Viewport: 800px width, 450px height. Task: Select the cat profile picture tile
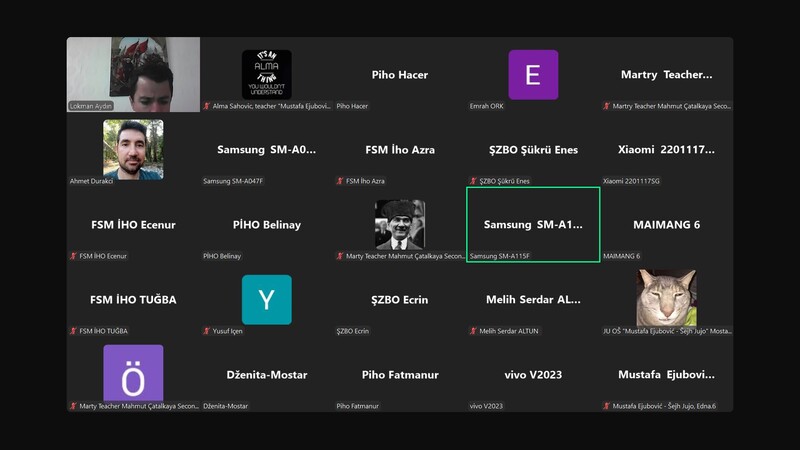tap(666, 298)
